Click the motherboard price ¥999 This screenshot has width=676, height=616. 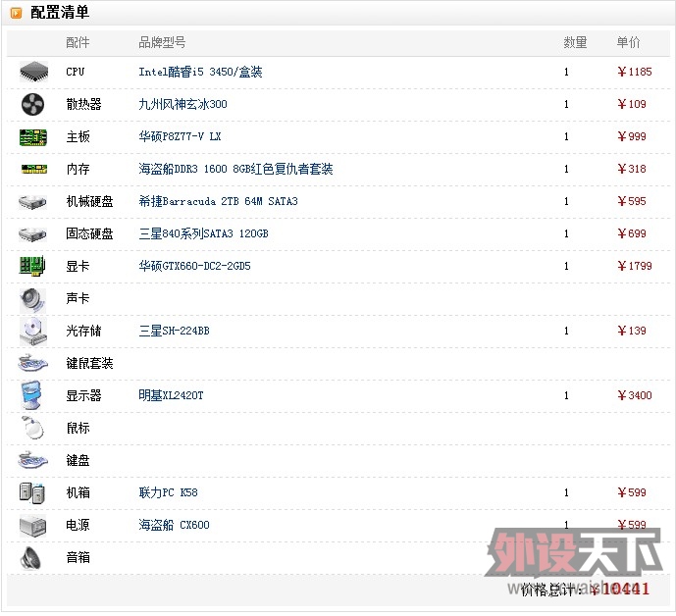631,136
